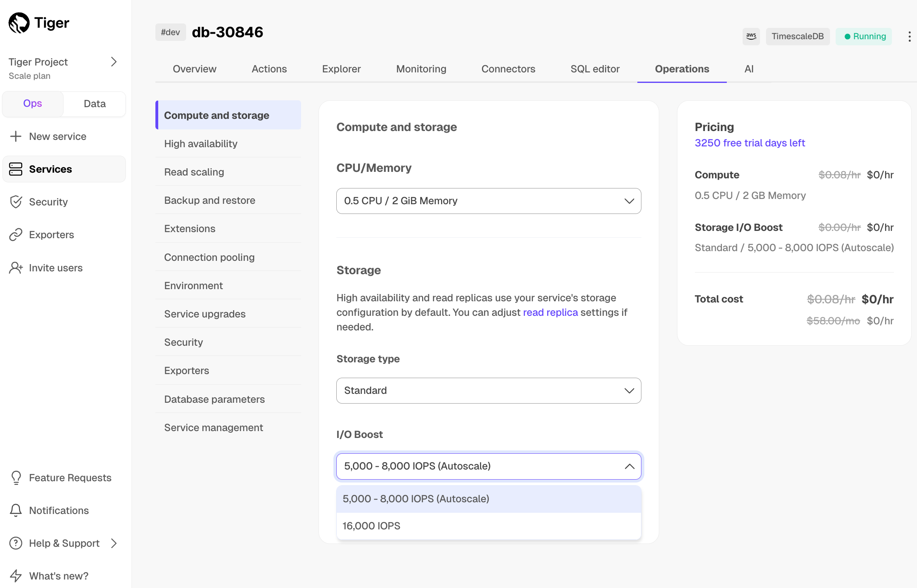Select the 16,000 IOPS option
This screenshot has height=588, width=917.
point(488,526)
